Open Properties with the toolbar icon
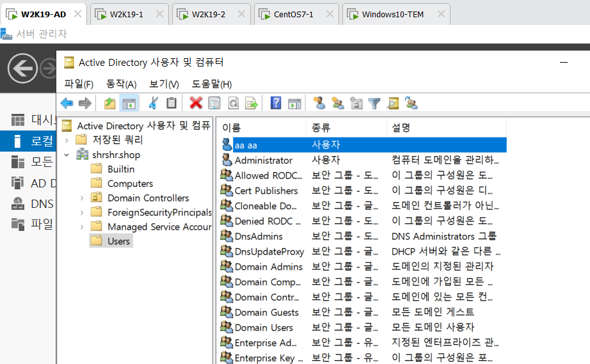This screenshot has height=364, width=590. tap(214, 103)
